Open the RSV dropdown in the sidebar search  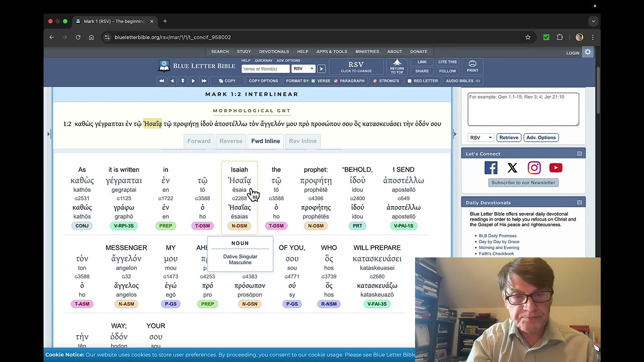point(480,137)
